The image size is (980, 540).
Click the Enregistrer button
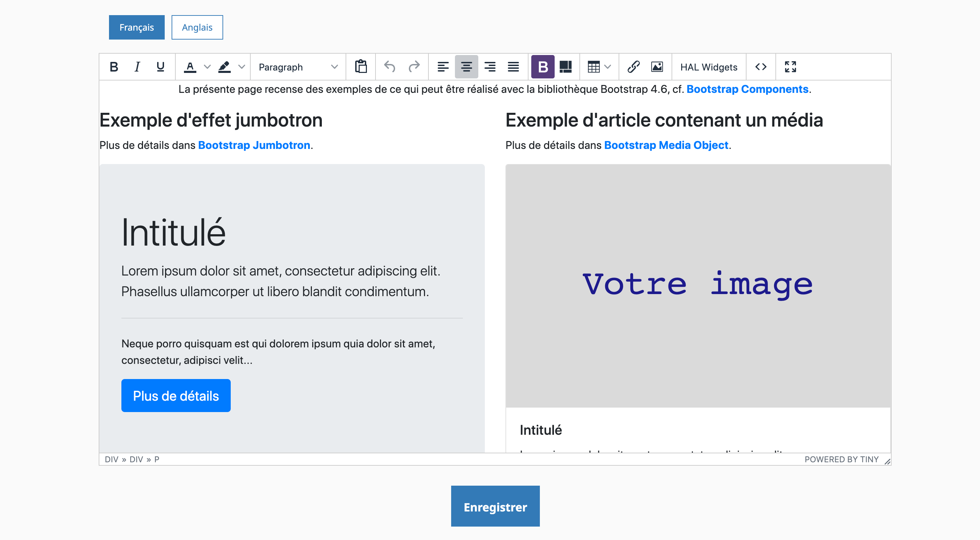[x=495, y=506]
